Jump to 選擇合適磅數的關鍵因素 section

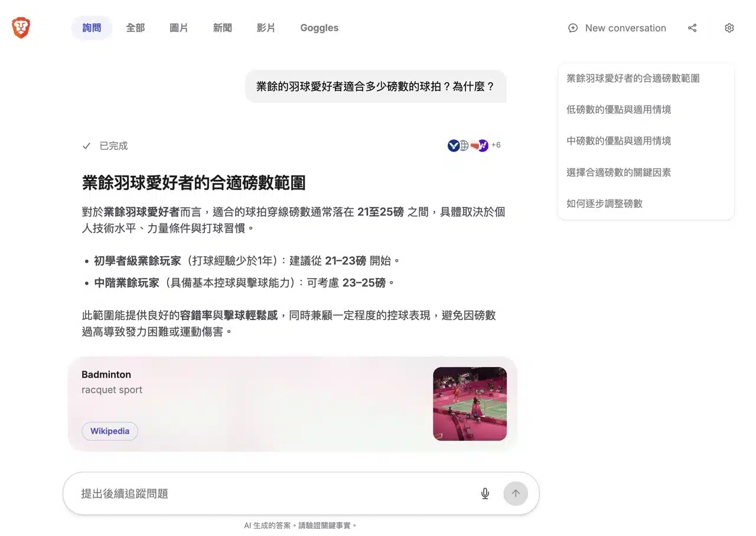point(618,172)
